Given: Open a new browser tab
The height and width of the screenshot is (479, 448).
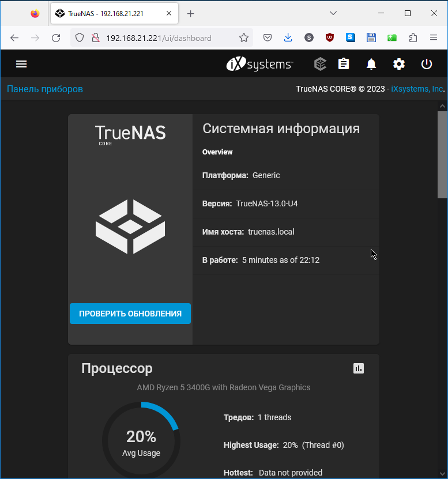Looking at the screenshot, I should [191, 14].
